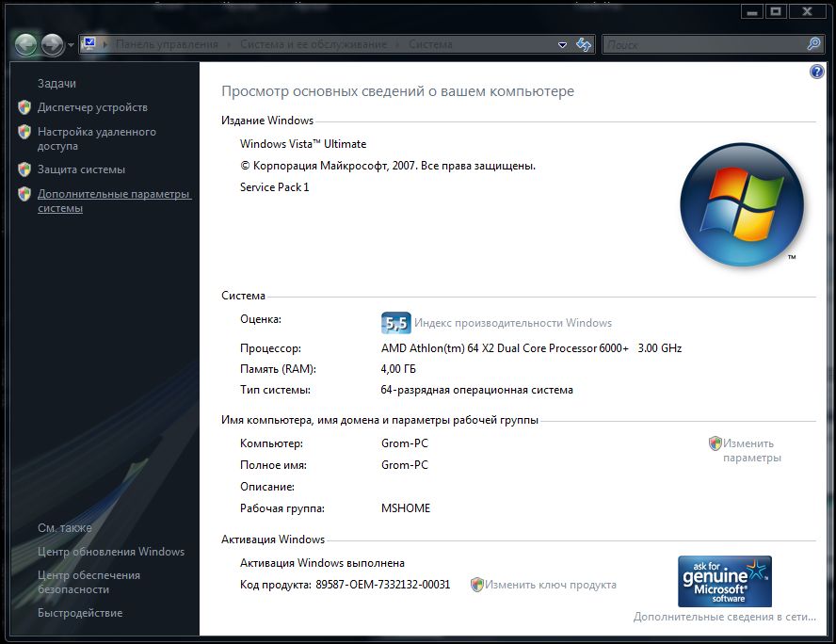The height and width of the screenshot is (644, 836).
Task: Click product ID 89587-OEM-7332132-00031
Action: point(383,585)
